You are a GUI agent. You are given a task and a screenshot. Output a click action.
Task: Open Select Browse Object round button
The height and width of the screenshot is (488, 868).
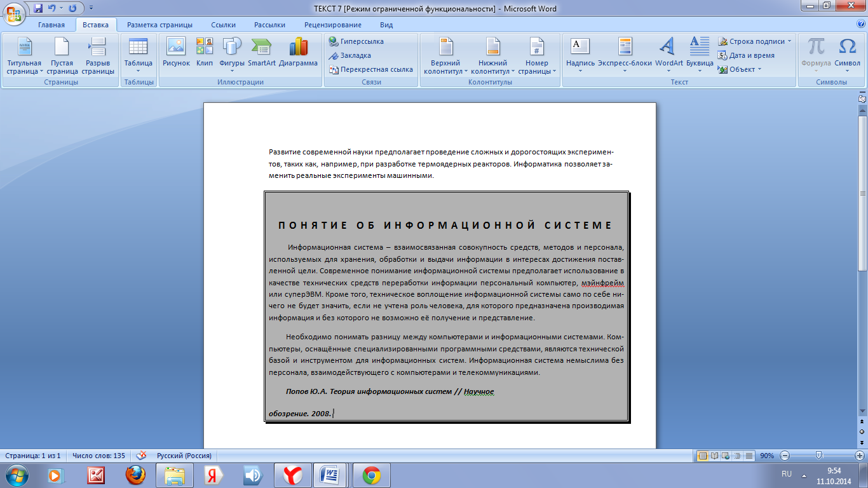pos(862,431)
